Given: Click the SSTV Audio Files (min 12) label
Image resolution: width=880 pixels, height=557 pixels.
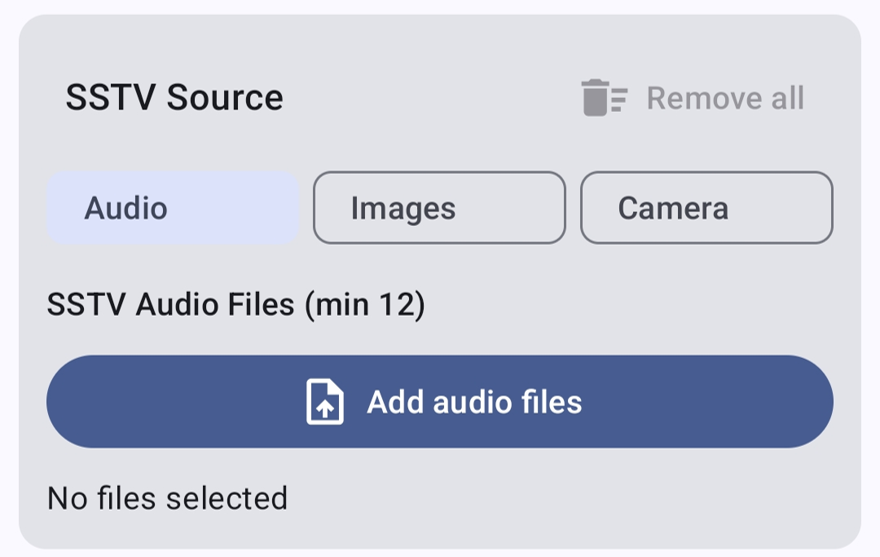Looking at the screenshot, I should pos(236,305).
